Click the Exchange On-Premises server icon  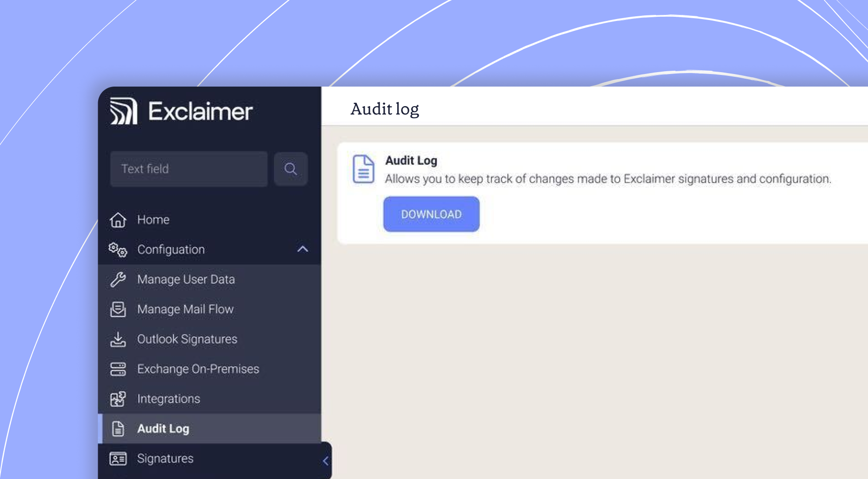point(118,369)
